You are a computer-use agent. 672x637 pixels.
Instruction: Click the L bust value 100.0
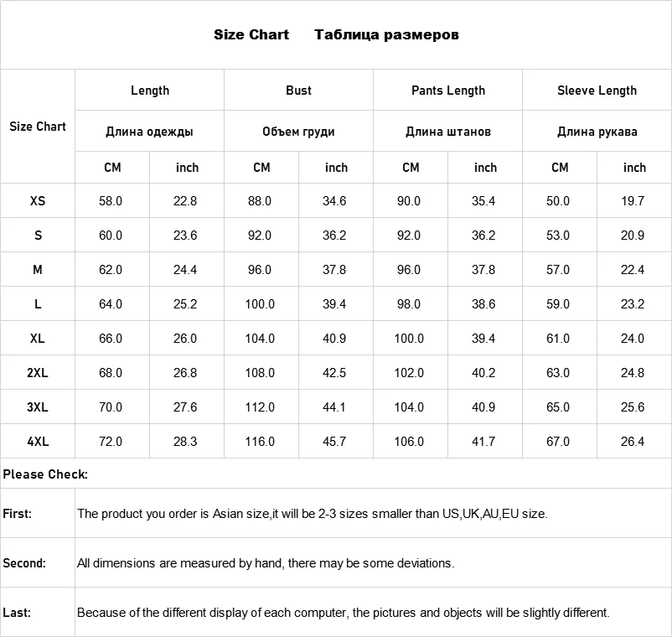260,304
